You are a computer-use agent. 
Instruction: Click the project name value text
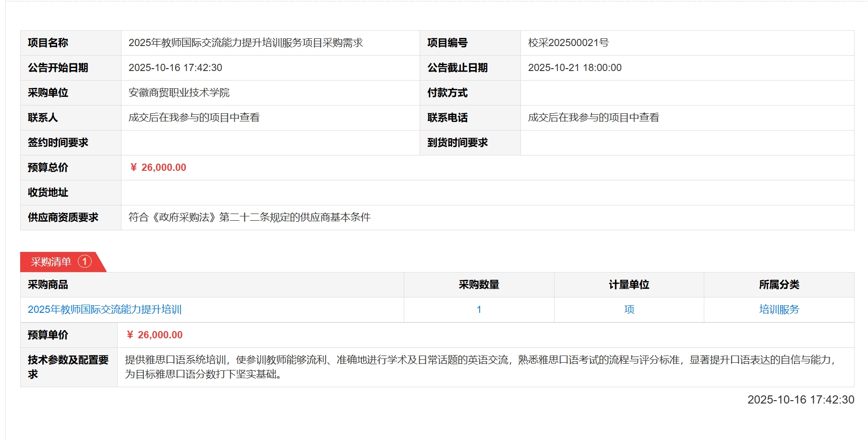click(245, 43)
